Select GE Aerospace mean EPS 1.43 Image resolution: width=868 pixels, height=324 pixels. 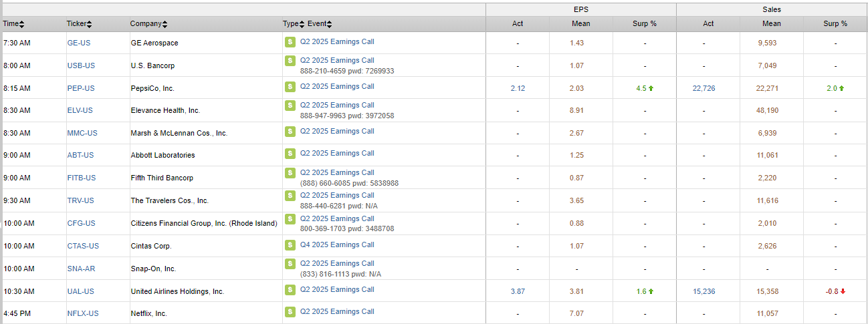click(576, 43)
